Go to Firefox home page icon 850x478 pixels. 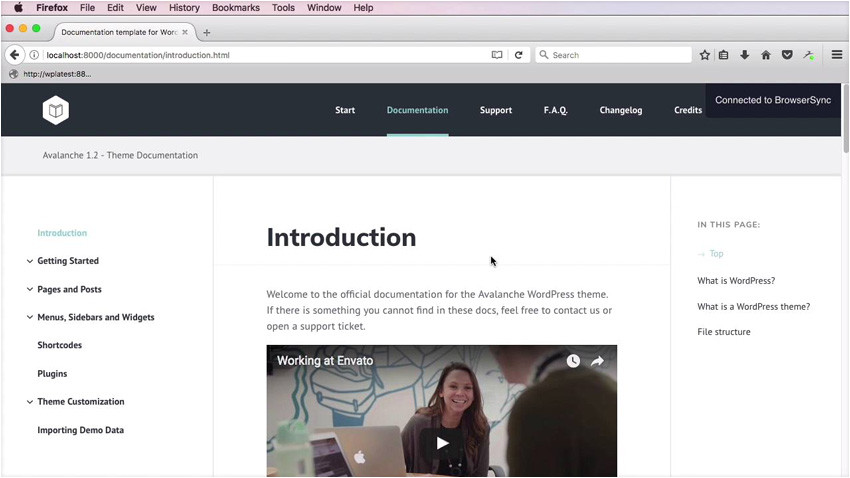765,55
